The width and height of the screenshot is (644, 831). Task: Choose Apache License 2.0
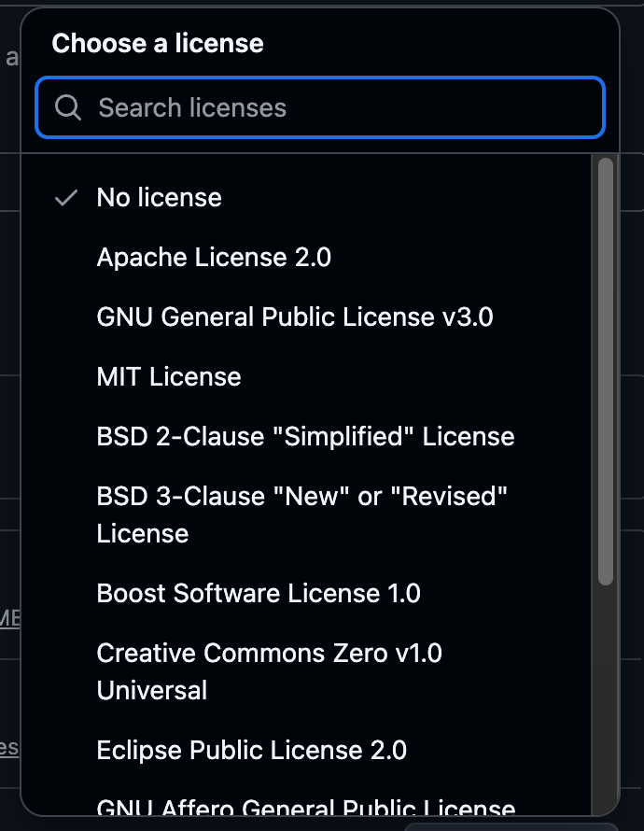(x=306, y=258)
